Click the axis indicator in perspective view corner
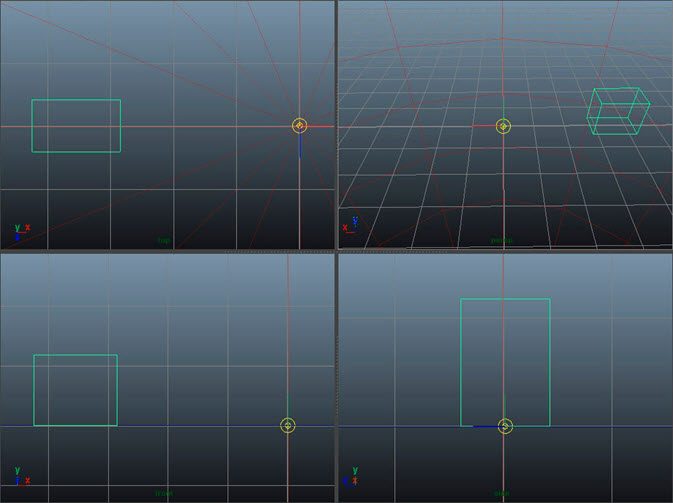 pos(350,225)
